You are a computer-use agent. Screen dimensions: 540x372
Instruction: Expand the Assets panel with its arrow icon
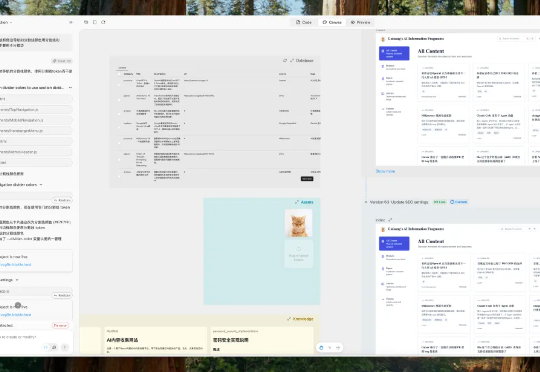click(297, 202)
